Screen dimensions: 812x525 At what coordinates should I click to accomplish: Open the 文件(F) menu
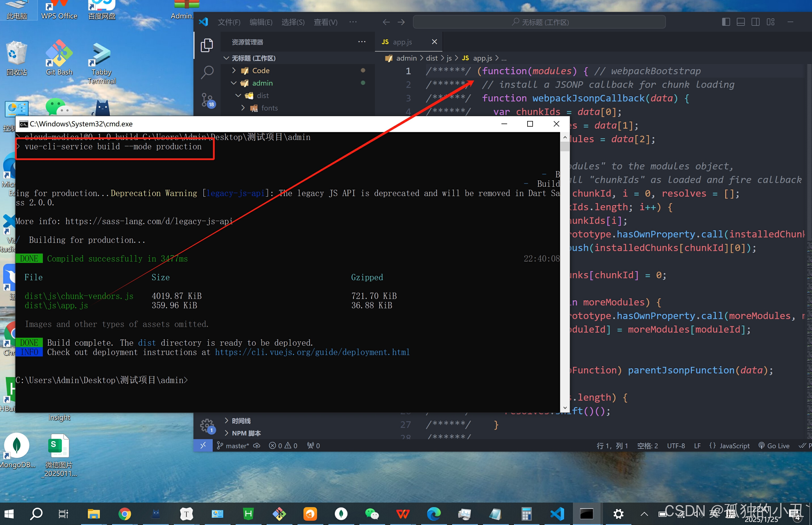229,22
